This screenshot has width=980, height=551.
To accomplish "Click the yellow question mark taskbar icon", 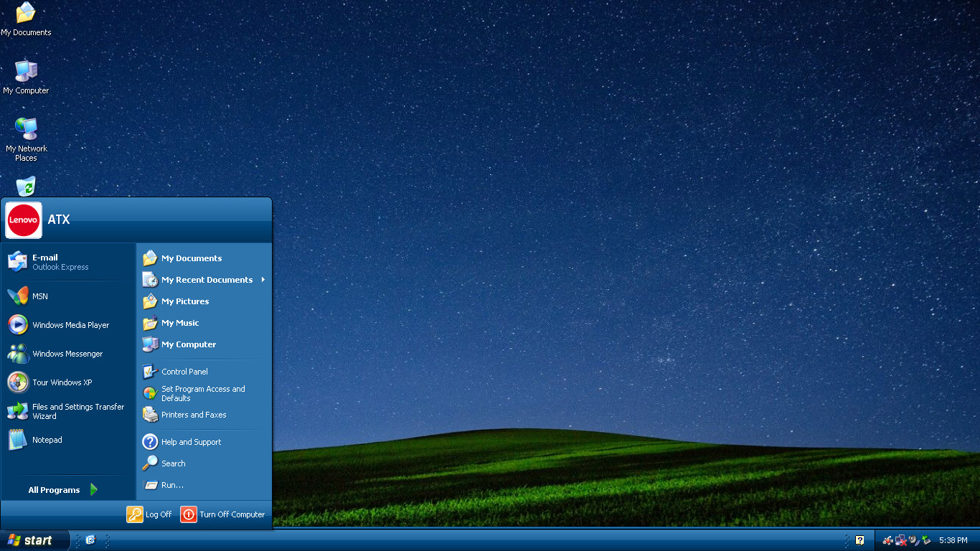I will pyautogui.click(x=859, y=540).
